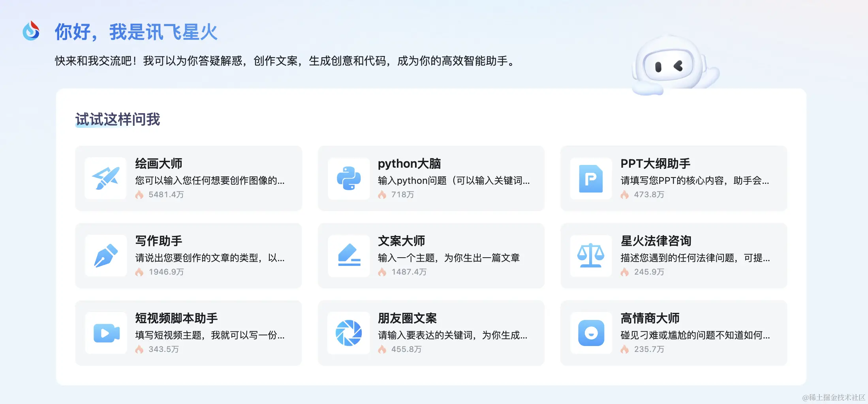Viewport: 868px width, 404px height.
Task: Open the 高情商大师 card
Action: [674, 333]
